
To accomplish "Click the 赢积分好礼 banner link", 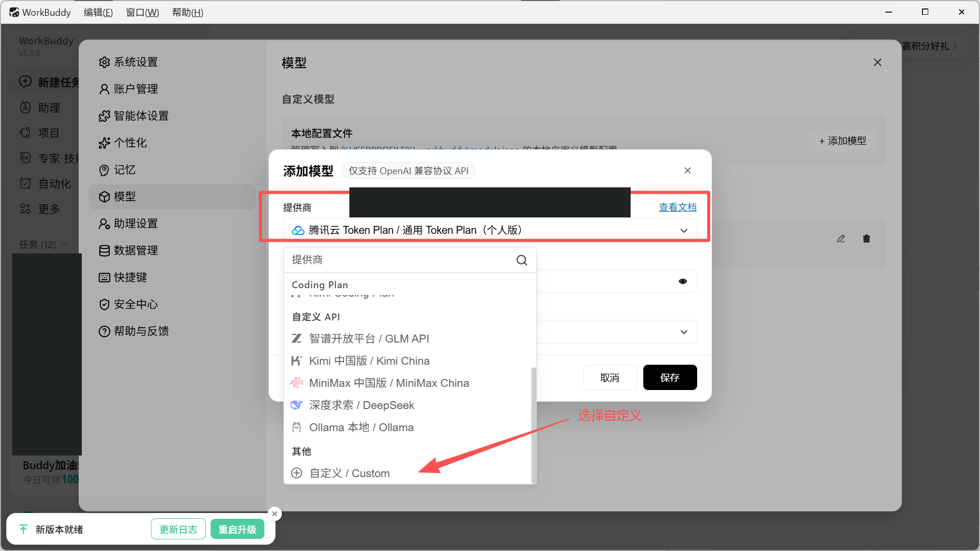I will point(929,46).
